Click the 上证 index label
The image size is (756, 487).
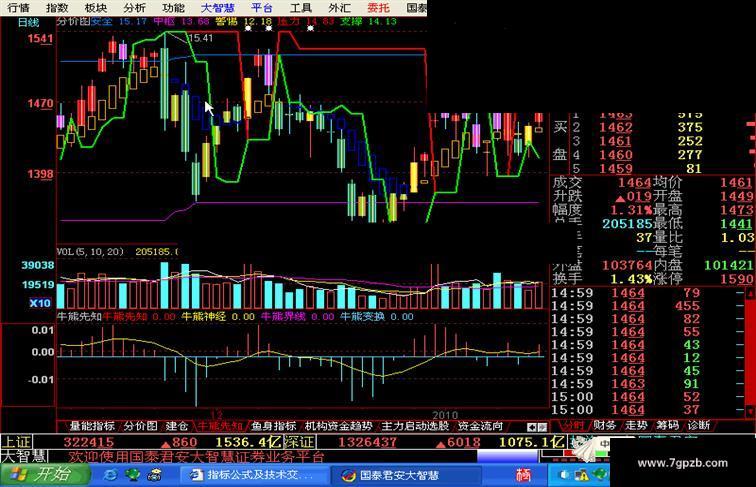pyautogui.click(x=16, y=442)
